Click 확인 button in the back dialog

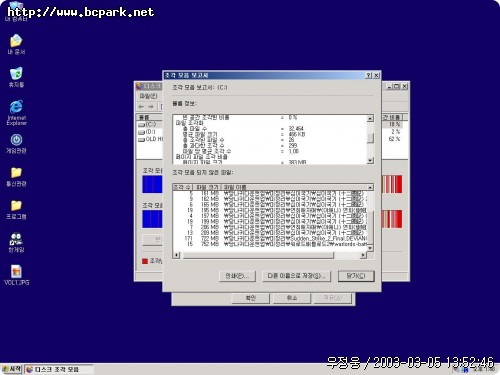coord(250,298)
